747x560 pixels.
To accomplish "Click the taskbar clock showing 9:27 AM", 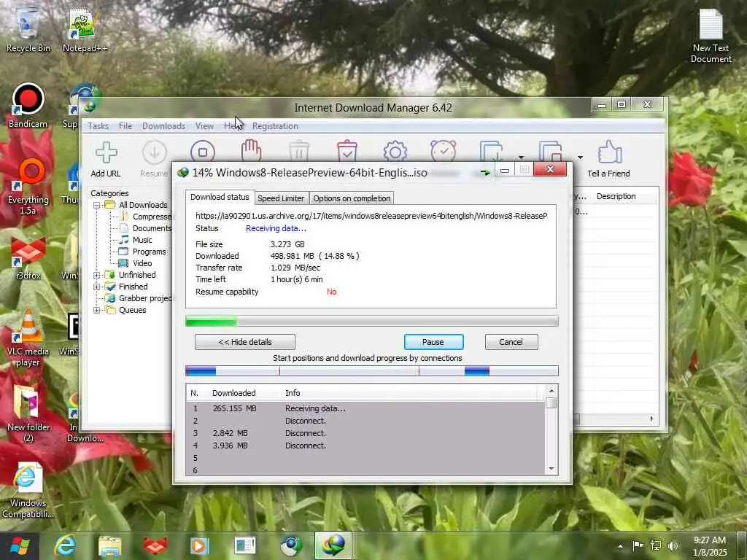I will (x=710, y=545).
